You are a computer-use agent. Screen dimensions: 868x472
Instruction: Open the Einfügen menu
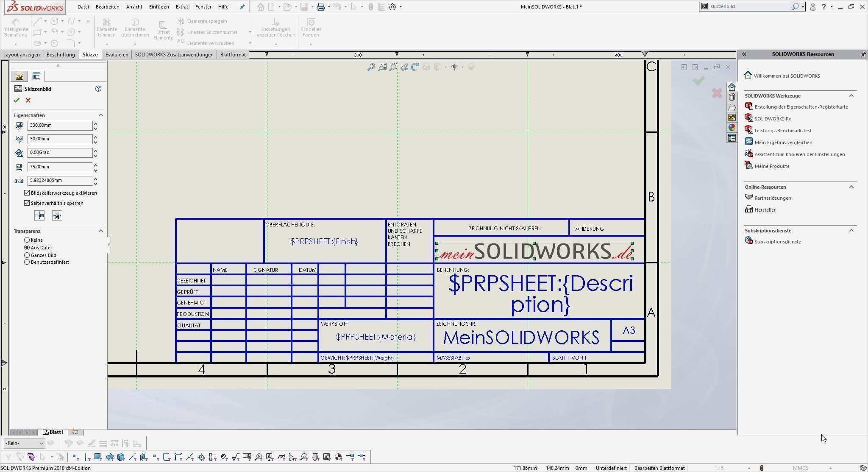pos(159,7)
